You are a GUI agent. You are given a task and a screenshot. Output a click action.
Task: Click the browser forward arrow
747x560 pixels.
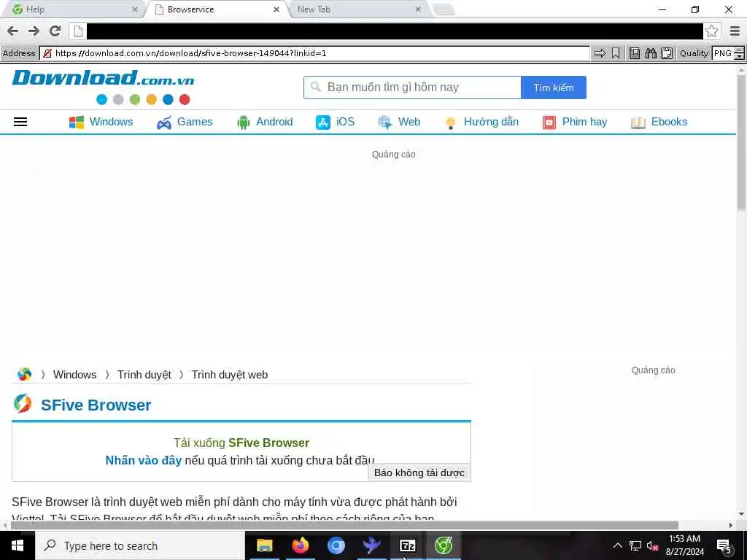(x=34, y=31)
